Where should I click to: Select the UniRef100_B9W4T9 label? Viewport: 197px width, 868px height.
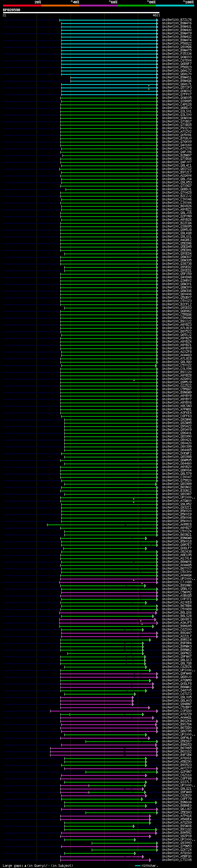(176, 33)
